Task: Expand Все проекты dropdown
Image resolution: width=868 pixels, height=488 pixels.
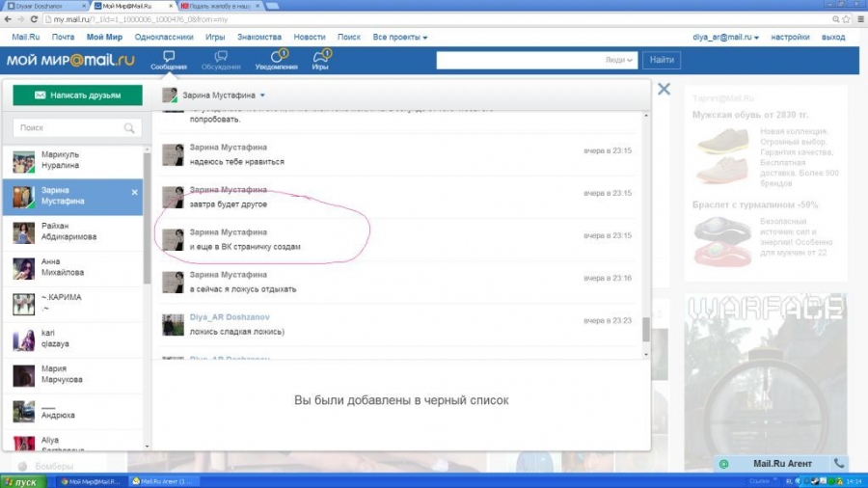Action: click(399, 37)
